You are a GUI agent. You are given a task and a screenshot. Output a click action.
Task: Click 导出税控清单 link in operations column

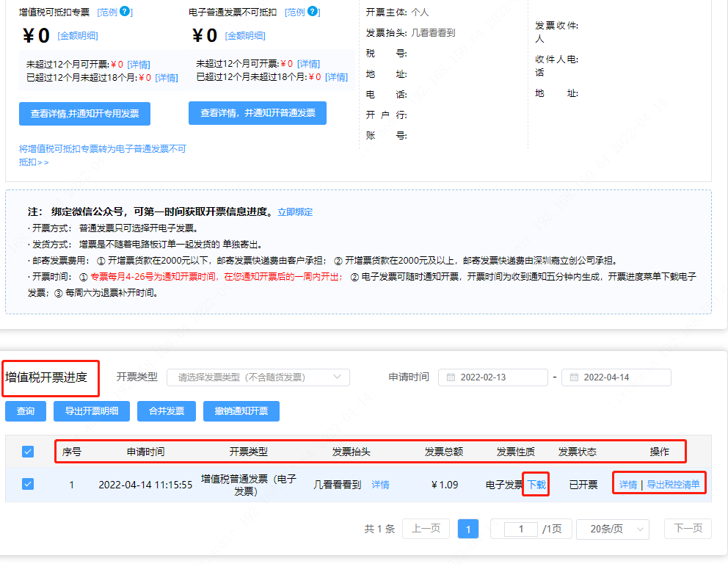tap(673, 485)
